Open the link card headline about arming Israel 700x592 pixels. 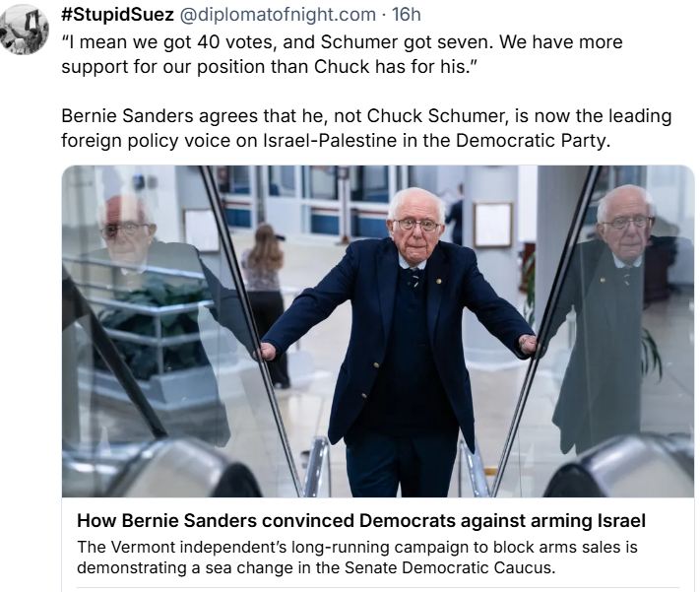coord(361,521)
